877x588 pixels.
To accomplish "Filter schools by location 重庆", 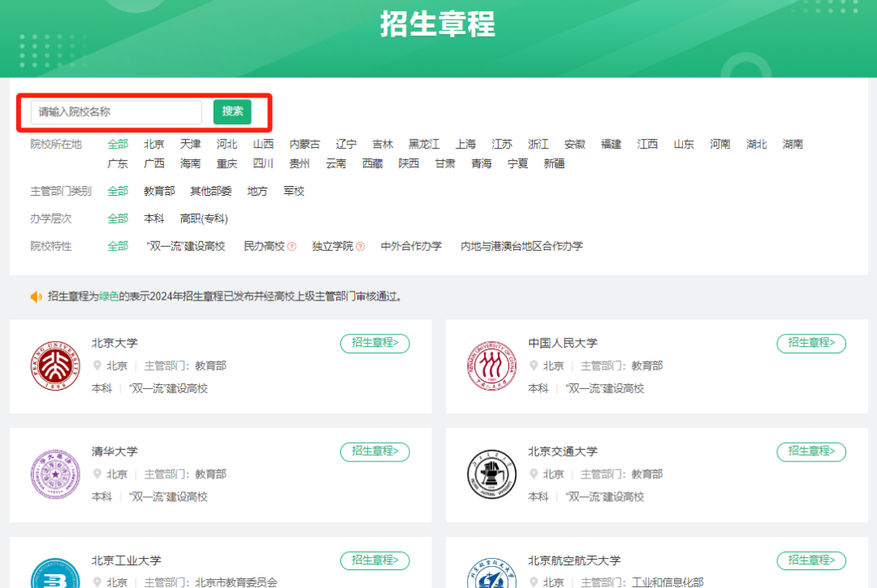I will pyautogui.click(x=227, y=164).
